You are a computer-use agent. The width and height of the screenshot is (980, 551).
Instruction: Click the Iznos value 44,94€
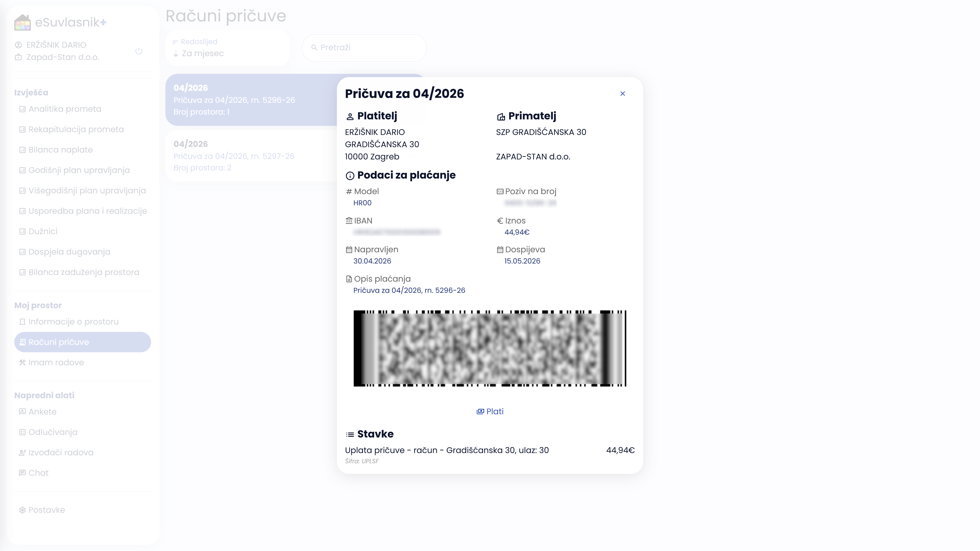coord(517,232)
